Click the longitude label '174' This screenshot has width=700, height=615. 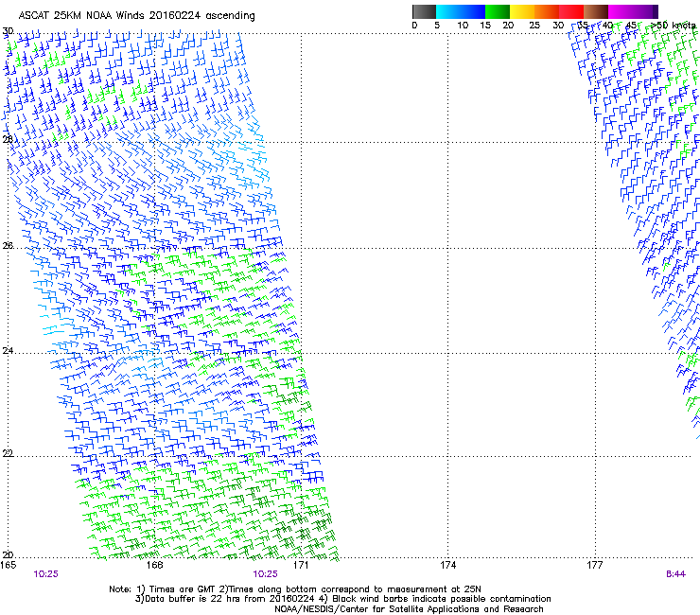coord(447,565)
